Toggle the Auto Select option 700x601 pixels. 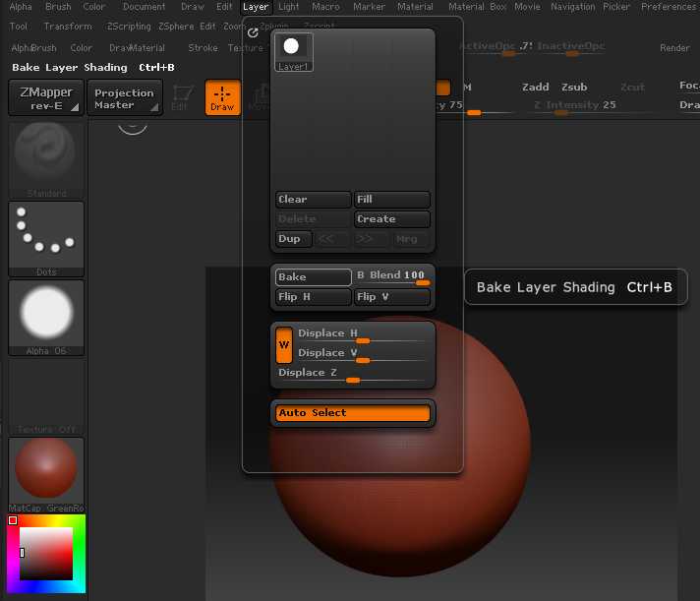[353, 413]
